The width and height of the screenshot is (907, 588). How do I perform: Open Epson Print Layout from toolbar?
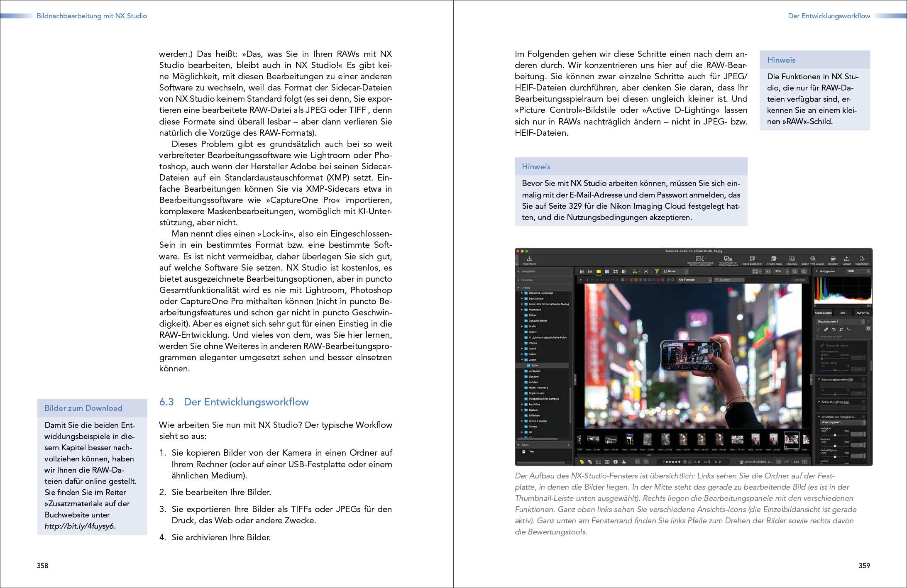coord(813,259)
